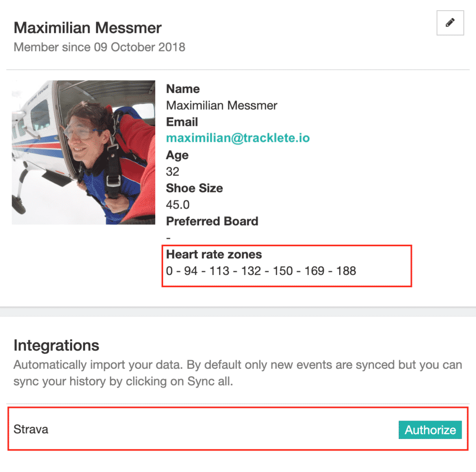The image size is (476, 472).
Task: Select the Maximilian Messmer name value
Action: (x=222, y=105)
